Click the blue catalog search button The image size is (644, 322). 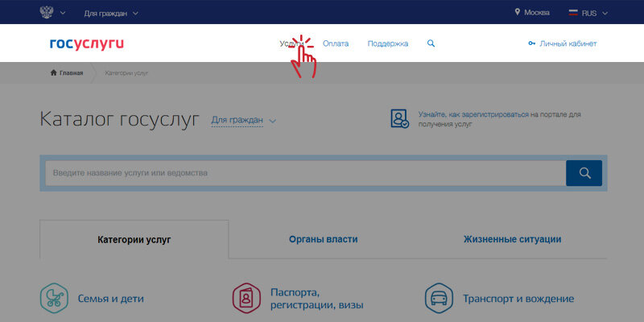pos(584,173)
